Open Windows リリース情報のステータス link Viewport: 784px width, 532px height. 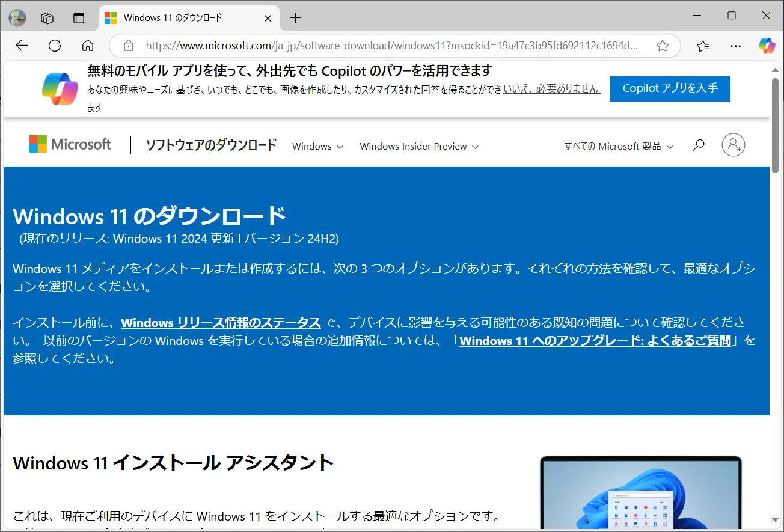tap(221, 323)
